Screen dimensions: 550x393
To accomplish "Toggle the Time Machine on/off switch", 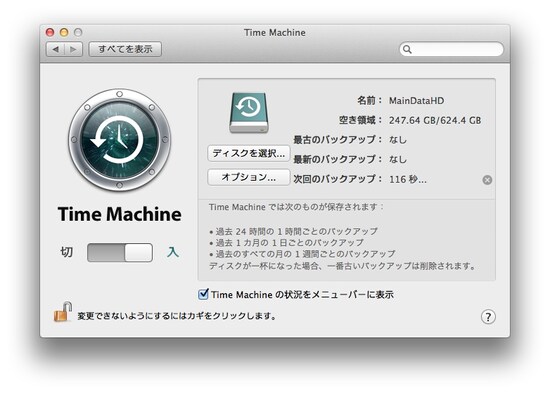I will point(120,252).
